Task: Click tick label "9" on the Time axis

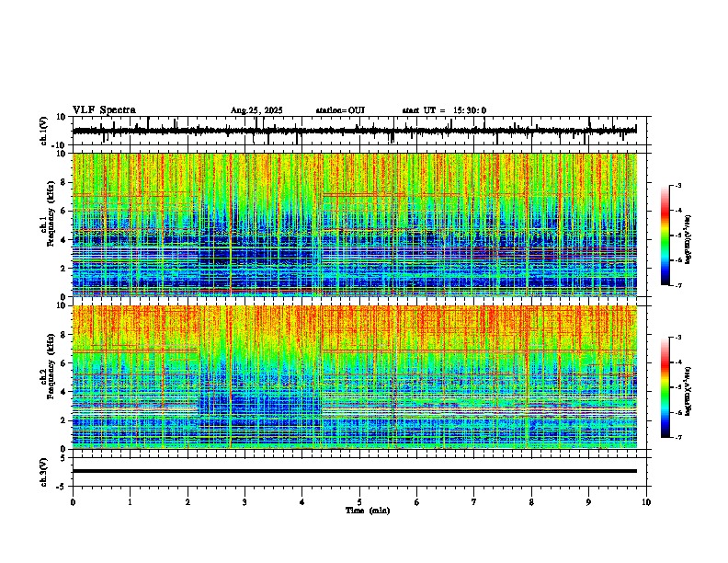Action: 588,502
